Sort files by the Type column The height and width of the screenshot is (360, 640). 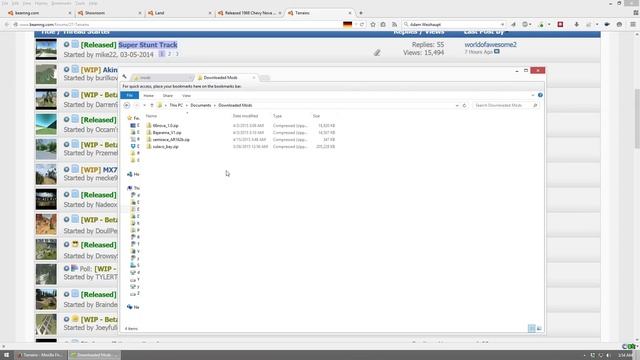click(278, 116)
